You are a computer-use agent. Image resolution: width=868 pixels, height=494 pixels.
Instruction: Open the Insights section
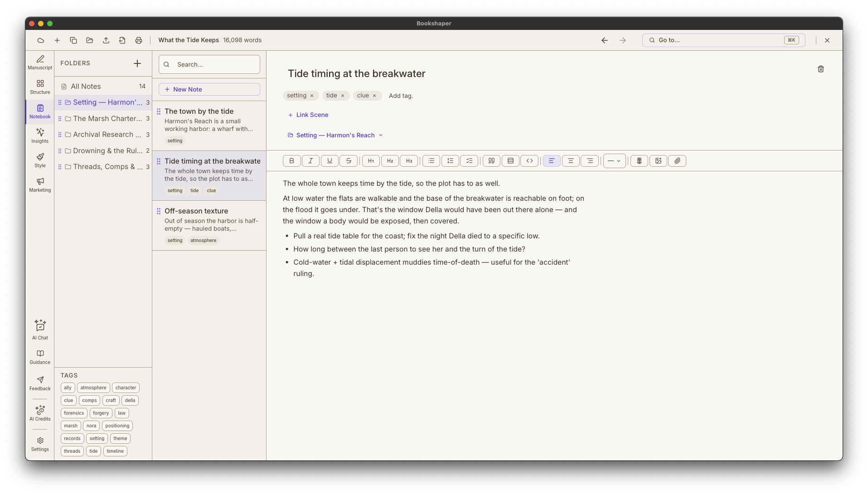[40, 136]
